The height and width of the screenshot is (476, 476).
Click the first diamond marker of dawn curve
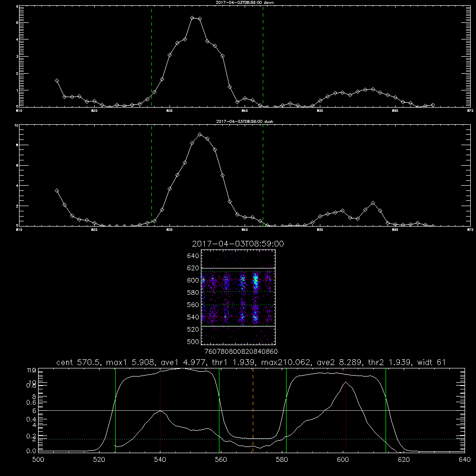(57, 81)
